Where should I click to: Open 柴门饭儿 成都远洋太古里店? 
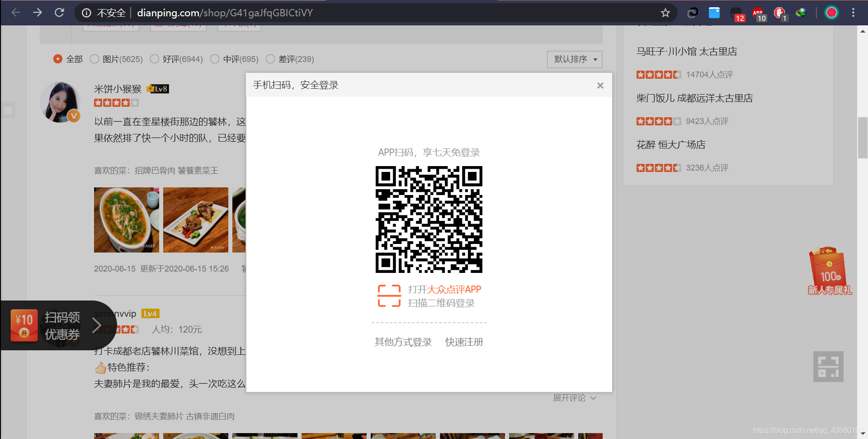point(695,98)
